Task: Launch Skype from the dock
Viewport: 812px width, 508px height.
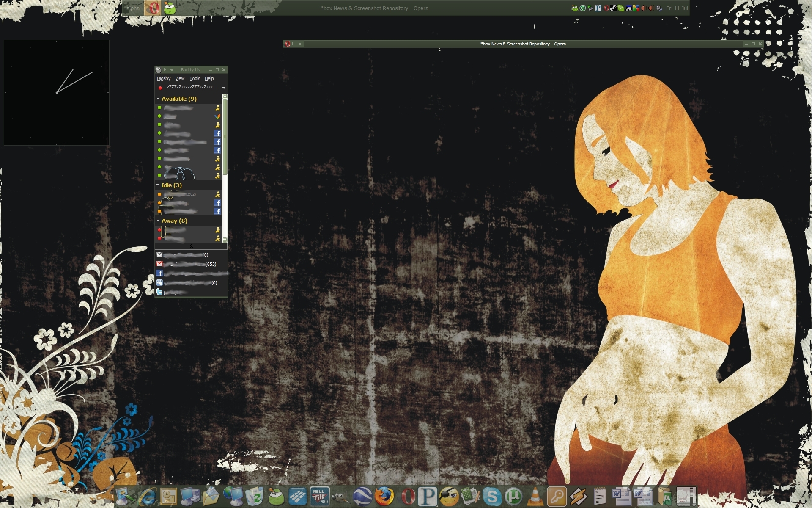Action: (492, 496)
